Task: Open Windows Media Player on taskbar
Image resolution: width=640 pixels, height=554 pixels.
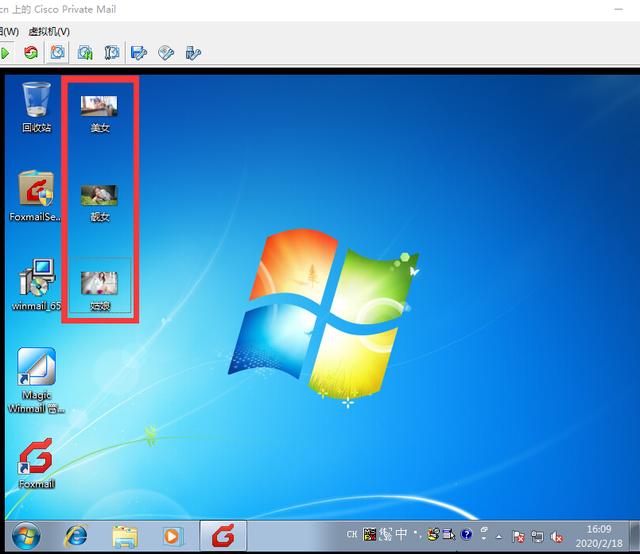Action: tap(171, 536)
